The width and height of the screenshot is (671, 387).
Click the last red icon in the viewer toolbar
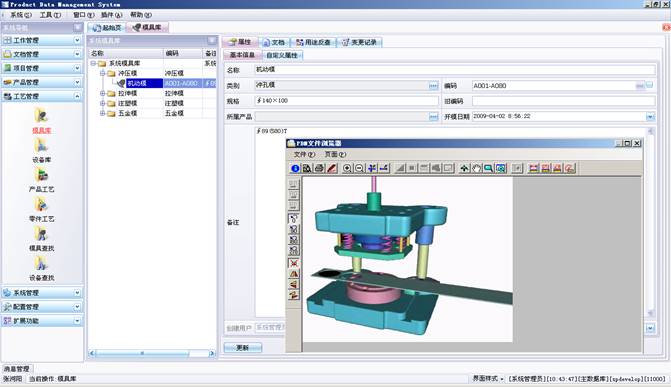tap(570, 168)
